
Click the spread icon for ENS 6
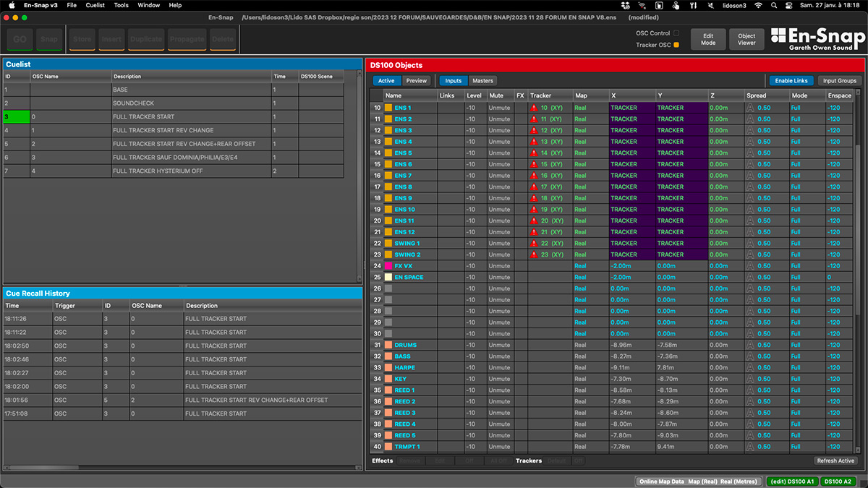point(750,164)
